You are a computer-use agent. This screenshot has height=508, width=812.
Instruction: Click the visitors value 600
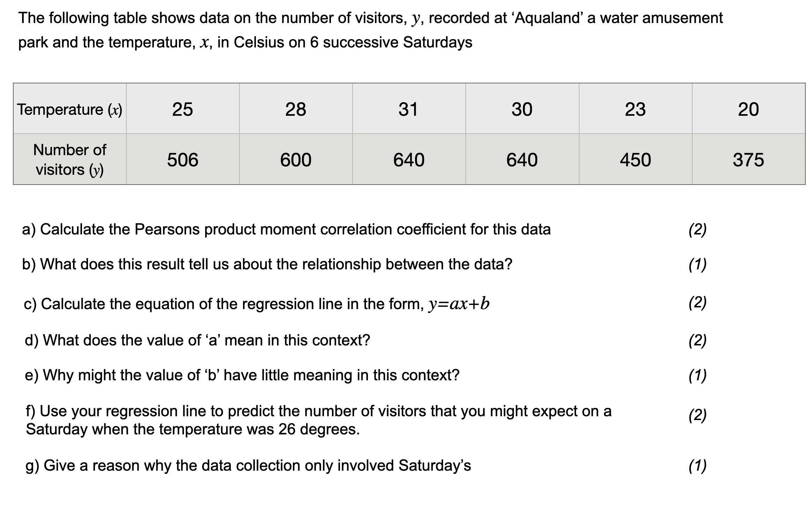pos(296,160)
